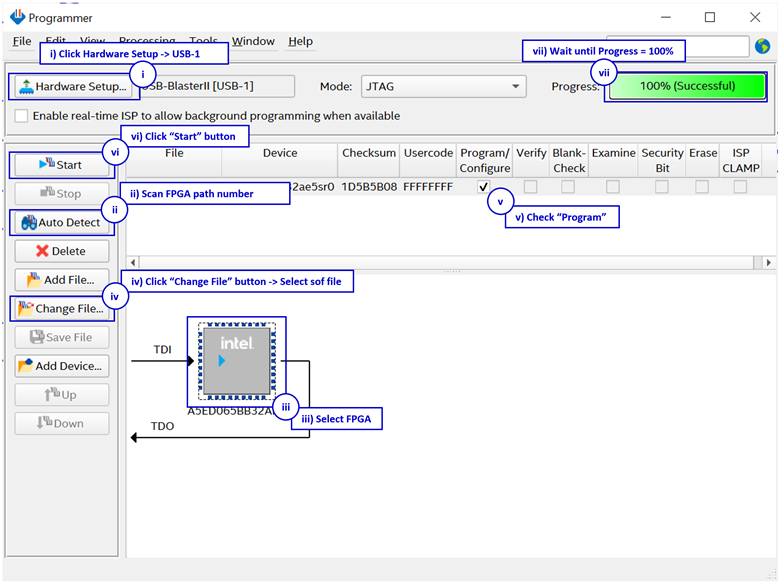Open the Mode JTAG dropdown
This screenshot has width=780, height=584.
click(x=443, y=87)
